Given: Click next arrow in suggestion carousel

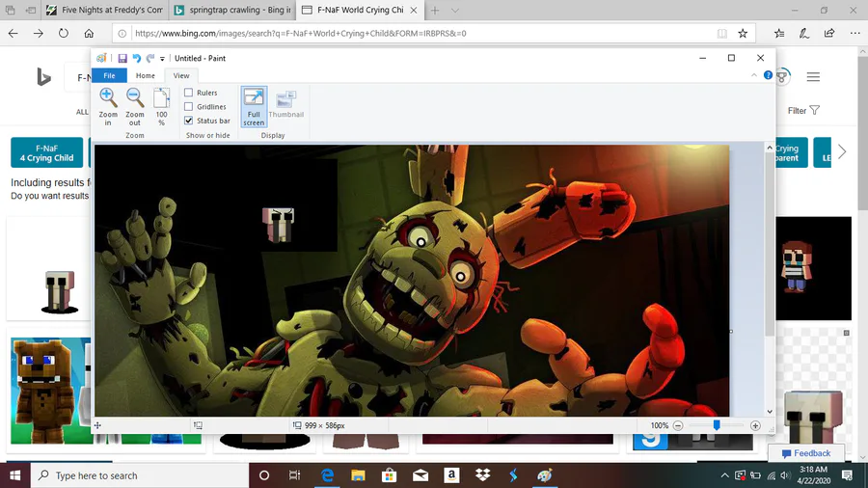Looking at the screenshot, I should pyautogui.click(x=842, y=151).
